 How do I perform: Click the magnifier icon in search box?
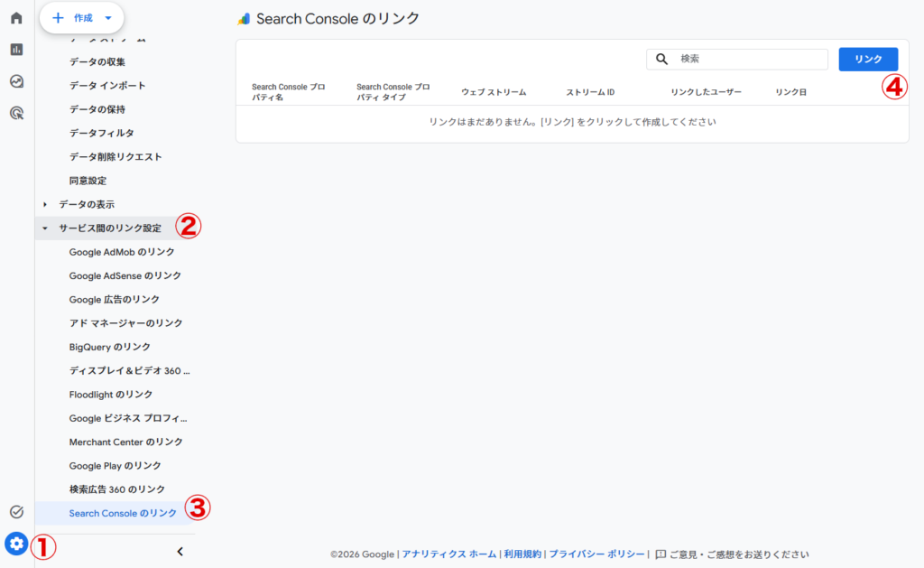click(661, 59)
